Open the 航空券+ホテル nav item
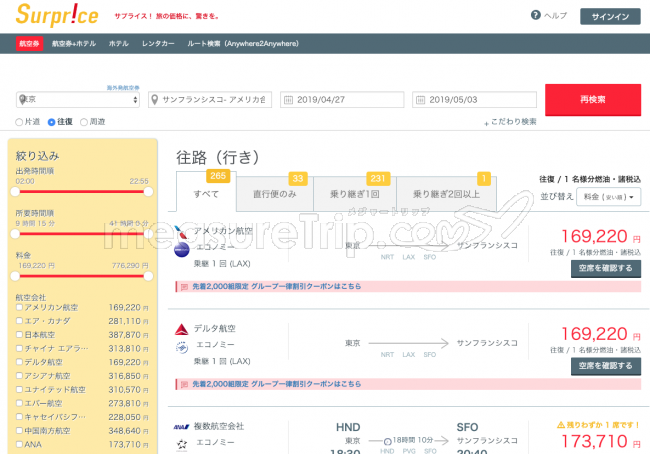This screenshot has height=454, width=650. (x=74, y=44)
